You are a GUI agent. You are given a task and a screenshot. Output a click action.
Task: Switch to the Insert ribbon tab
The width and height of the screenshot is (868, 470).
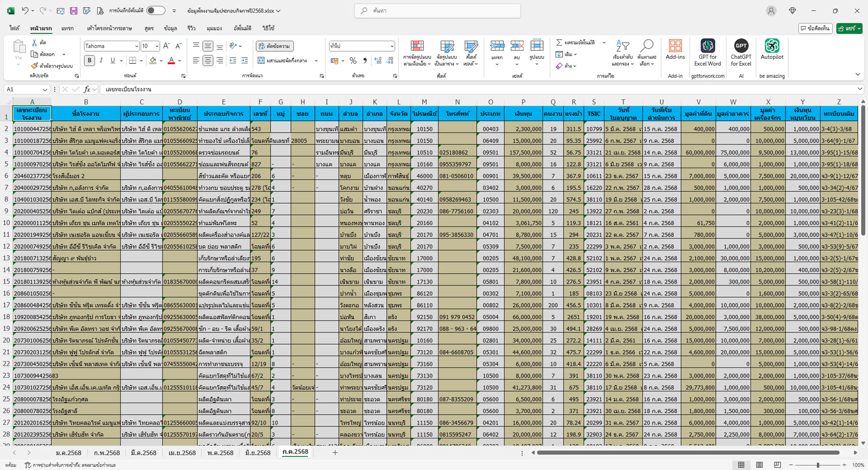pos(67,28)
